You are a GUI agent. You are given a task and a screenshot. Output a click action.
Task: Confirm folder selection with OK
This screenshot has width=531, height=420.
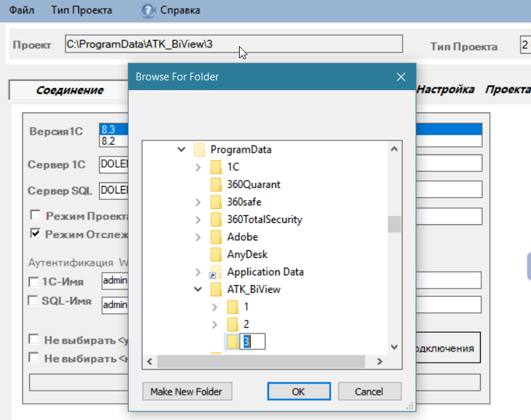299,391
